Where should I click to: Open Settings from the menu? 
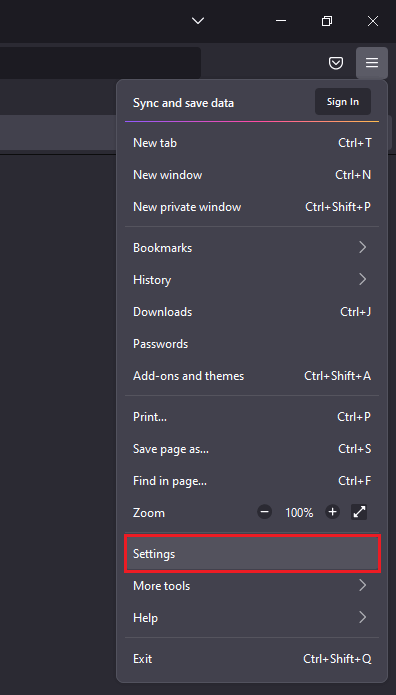pos(252,554)
